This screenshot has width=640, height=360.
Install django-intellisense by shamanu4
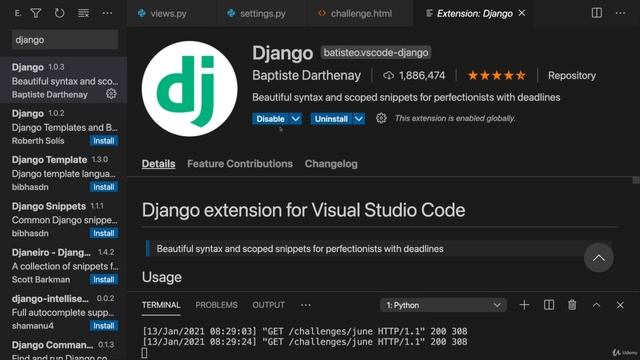(104, 326)
